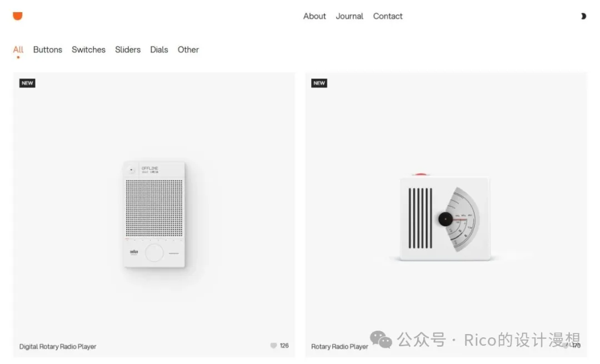Click the orange site logo icon

pyautogui.click(x=18, y=16)
